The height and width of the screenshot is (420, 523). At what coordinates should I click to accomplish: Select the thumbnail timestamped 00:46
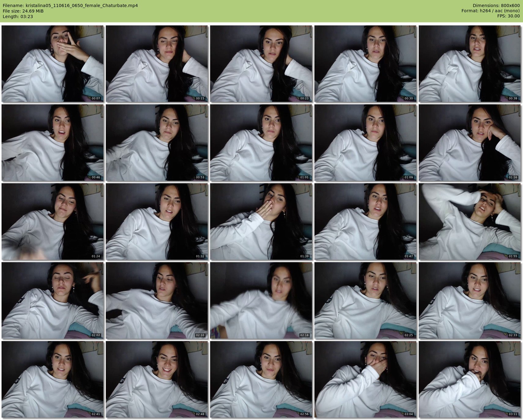53,143
